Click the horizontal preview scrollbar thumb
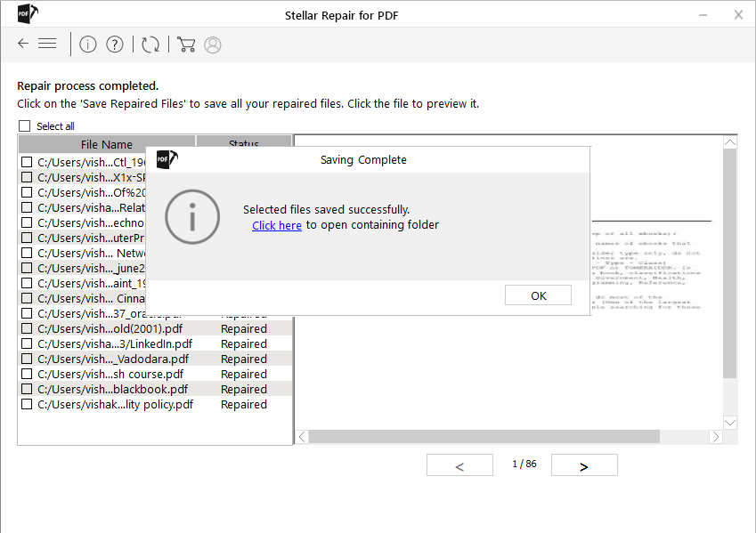756x533 pixels. pyautogui.click(x=484, y=437)
